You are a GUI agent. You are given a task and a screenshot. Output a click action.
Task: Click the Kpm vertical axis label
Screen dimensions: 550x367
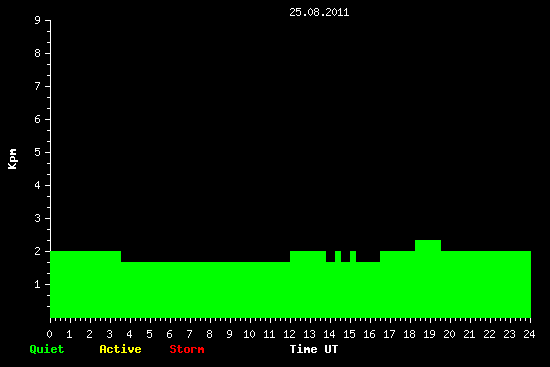(12, 159)
